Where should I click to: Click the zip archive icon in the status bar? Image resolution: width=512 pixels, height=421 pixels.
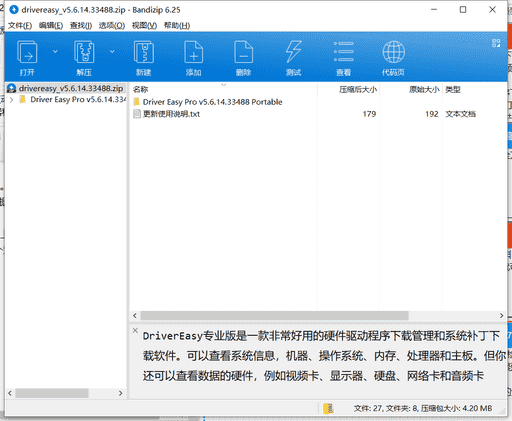tap(328, 408)
